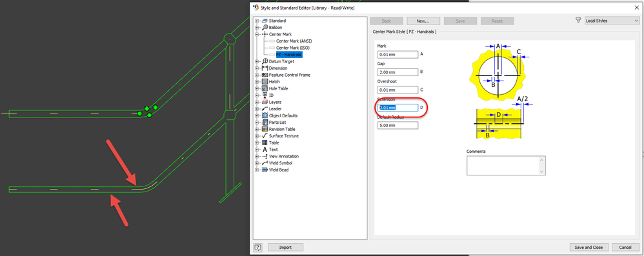Select the Object Defaults entry
Viewport: 644px width, 256px height.
[283, 115]
